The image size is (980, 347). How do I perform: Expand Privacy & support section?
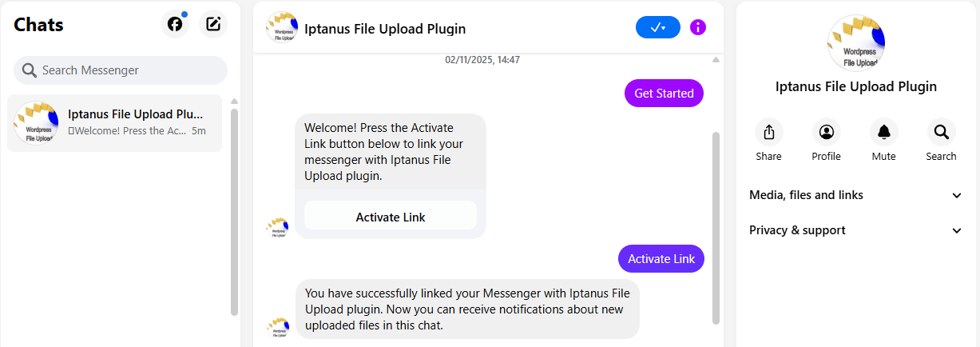coord(856,230)
